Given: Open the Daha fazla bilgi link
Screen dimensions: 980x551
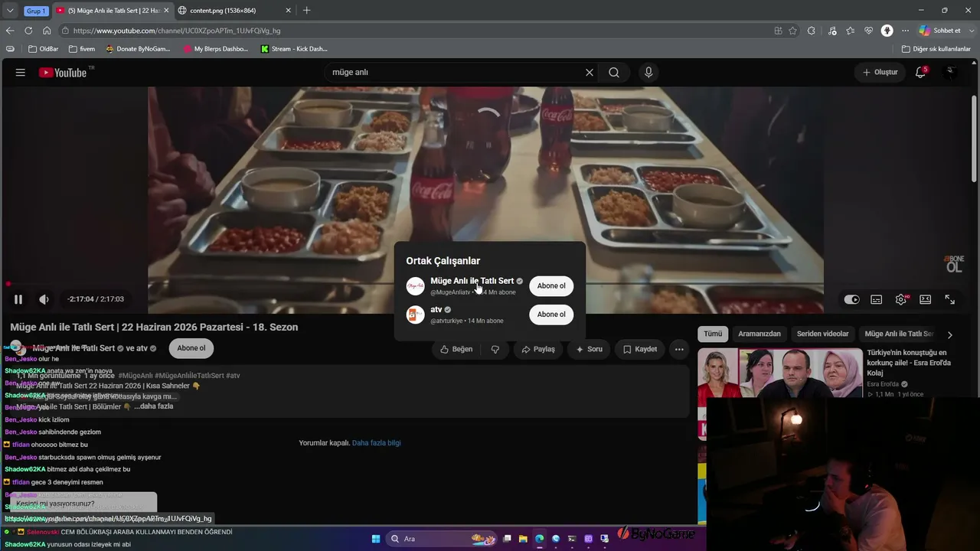Looking at the screenshot, I should [x=376, y=443].
